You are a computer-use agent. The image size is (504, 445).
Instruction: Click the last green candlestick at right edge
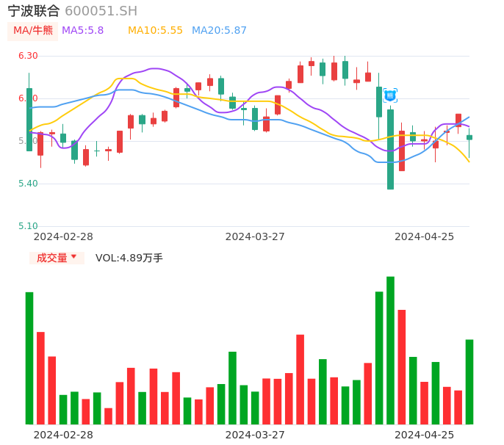(469, 137)
